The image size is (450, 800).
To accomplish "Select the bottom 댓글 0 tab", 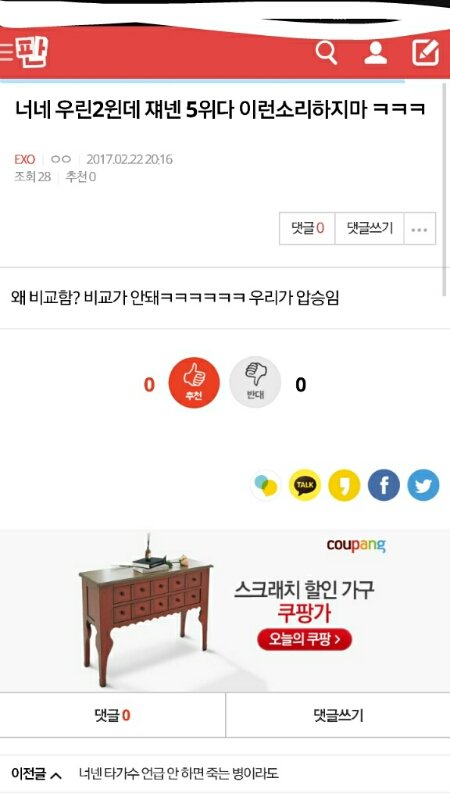I will (112, 715).
